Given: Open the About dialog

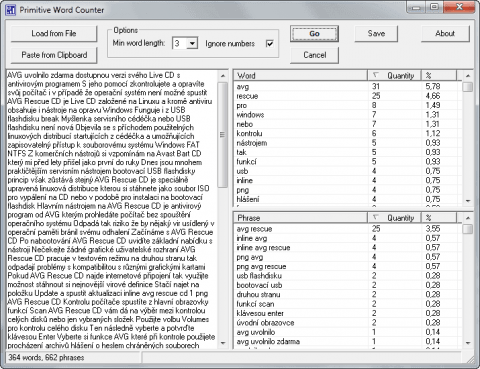Looking at the screenshot, I should (x=445, y=34).
